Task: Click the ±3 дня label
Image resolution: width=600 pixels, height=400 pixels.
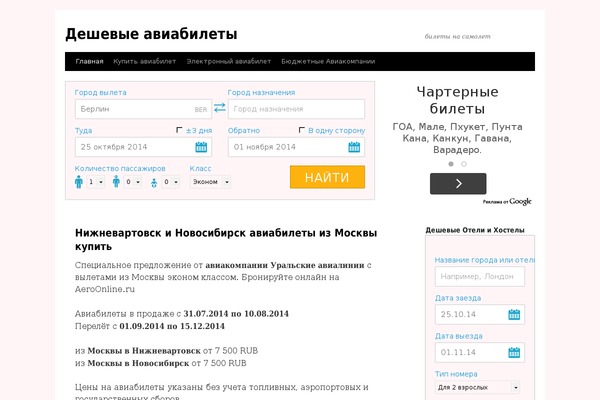Action: point(199,131)
